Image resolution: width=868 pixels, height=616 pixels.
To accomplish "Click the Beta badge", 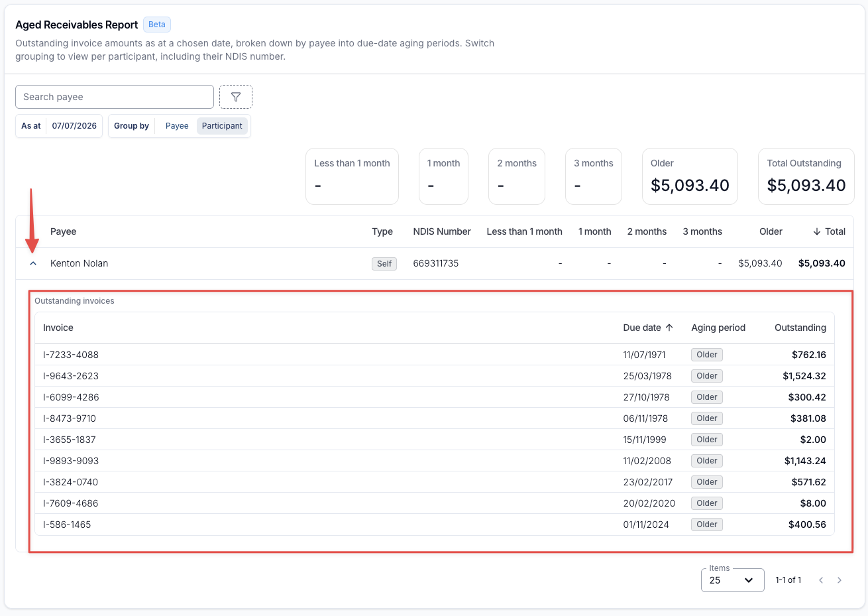I will coord(157,25).
